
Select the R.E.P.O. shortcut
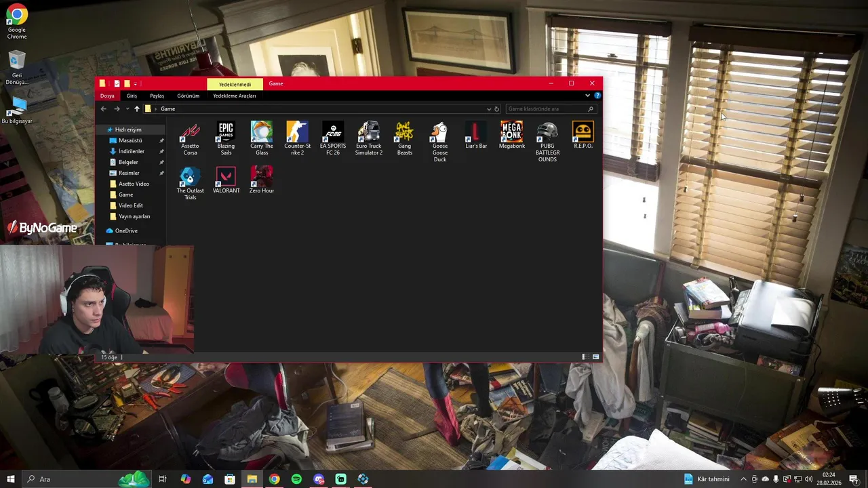click(x=583, y=135)
